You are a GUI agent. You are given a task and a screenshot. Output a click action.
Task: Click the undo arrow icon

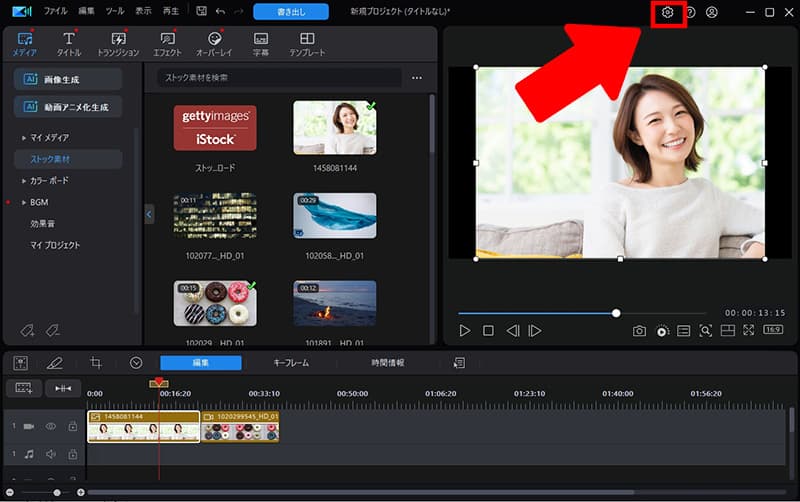coord(220,12)
